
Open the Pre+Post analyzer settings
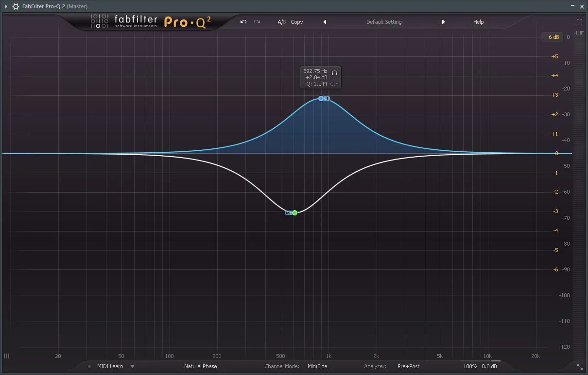408,366
